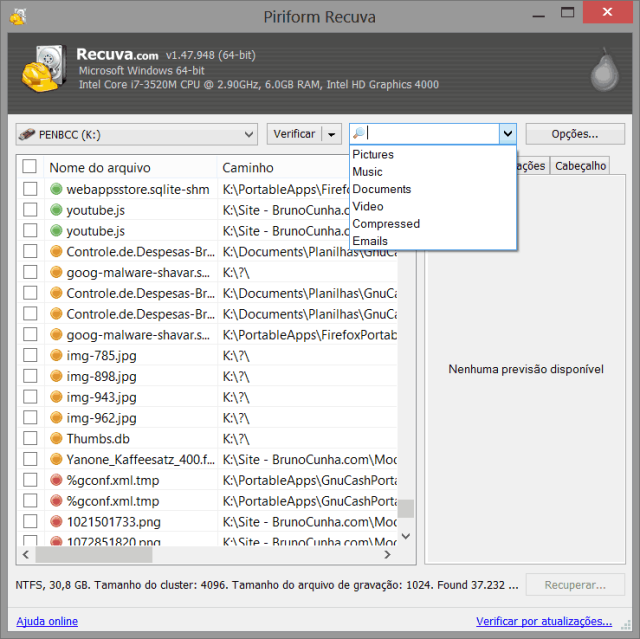The image size is (640, 639).
Task: Click the orange status dot for img-785.jpg
Action: (x=56, y=355)
